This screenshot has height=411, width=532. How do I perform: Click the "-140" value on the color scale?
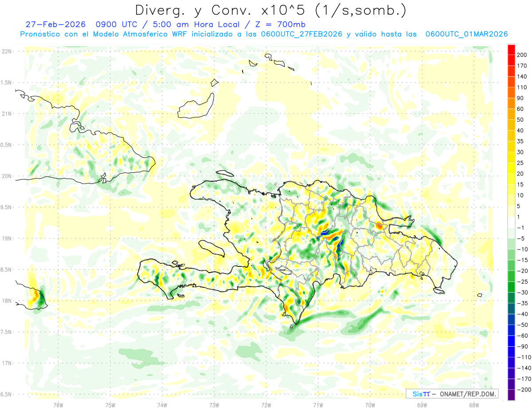pos(524,368)
